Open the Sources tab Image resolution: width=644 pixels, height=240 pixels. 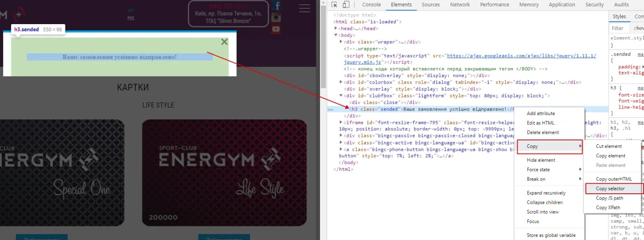(431, 5)
